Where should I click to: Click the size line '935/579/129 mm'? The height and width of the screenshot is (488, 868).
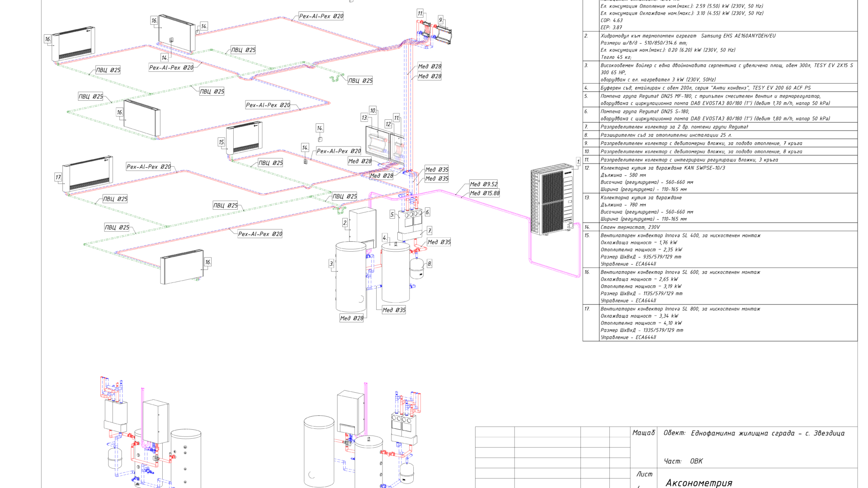tap(641, 257)
